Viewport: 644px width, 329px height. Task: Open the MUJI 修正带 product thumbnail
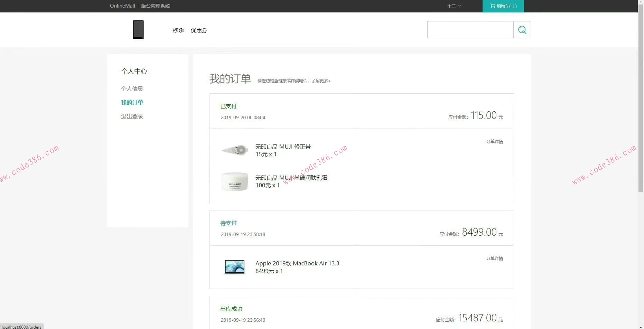[x=234, y=150]
